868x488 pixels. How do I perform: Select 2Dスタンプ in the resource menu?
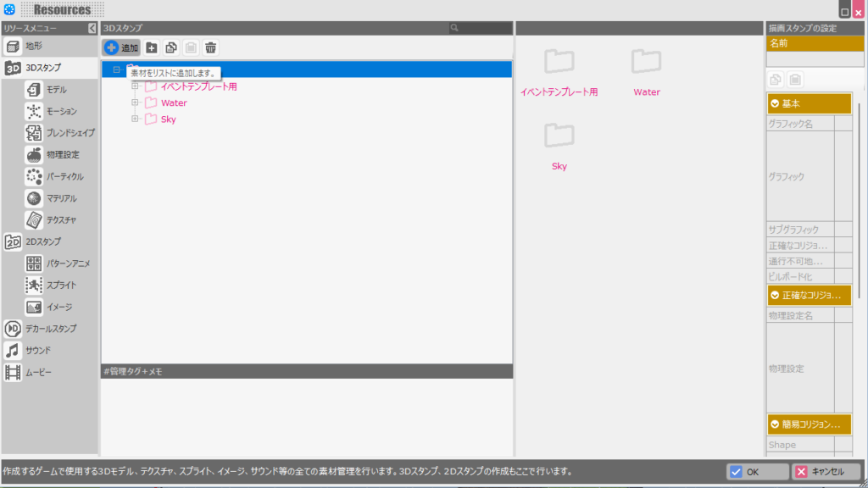(42, 241)
